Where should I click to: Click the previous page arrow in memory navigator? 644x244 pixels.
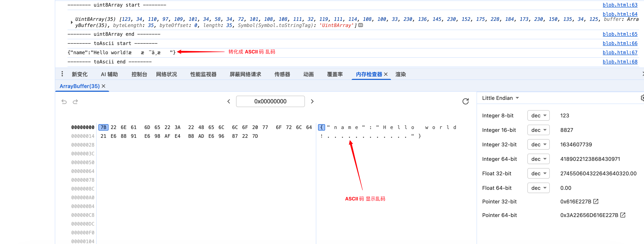228,101
